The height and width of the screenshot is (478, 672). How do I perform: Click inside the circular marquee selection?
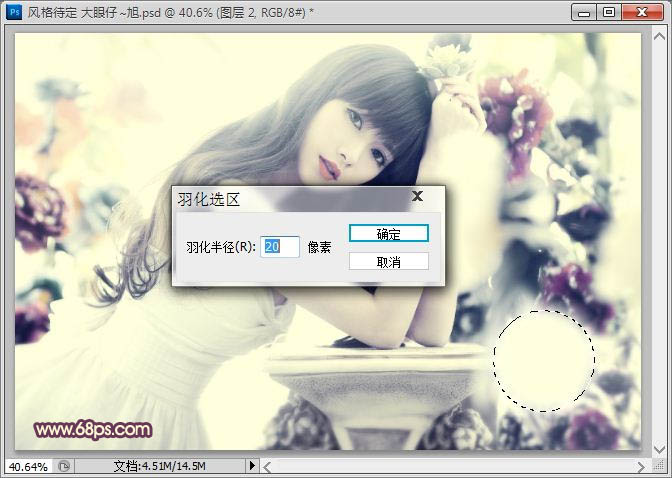[x=544, y=360]
